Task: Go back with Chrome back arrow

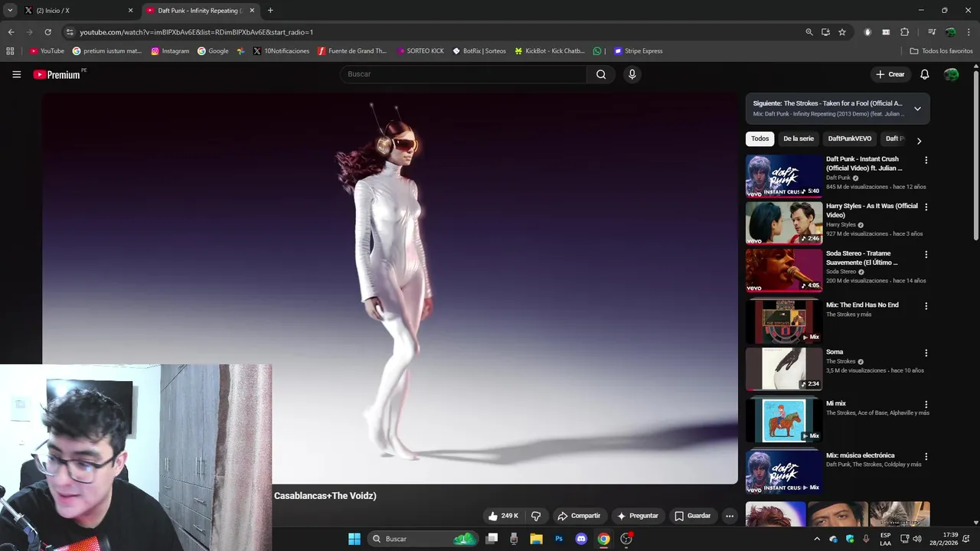Action: click(11, 32)
